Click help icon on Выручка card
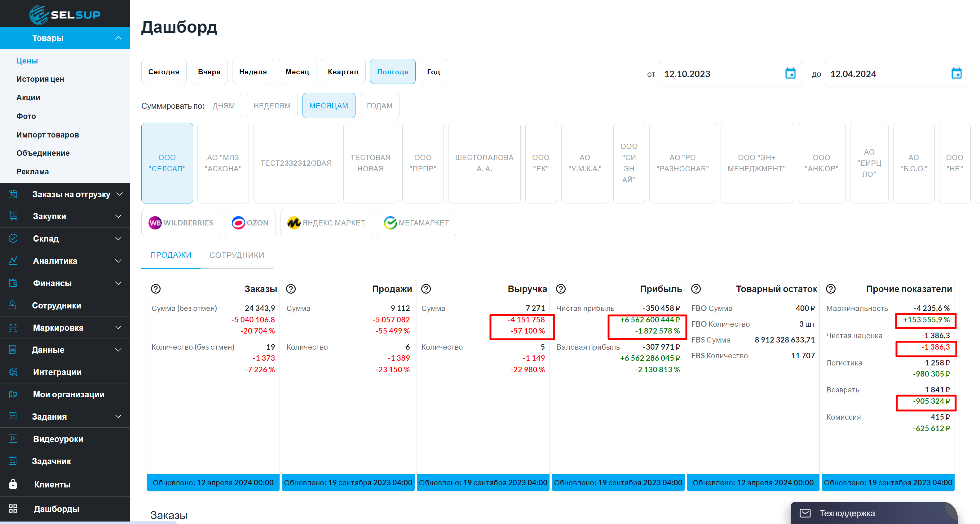 coord(426,289)
